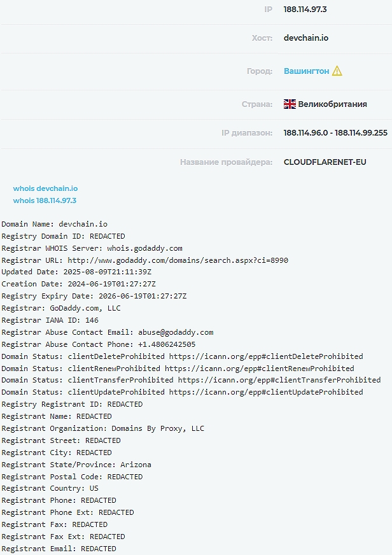This screenshot has width=392, height=555.
Task: Click the GoDaddy Registrar URL
Action: [178, 260]
